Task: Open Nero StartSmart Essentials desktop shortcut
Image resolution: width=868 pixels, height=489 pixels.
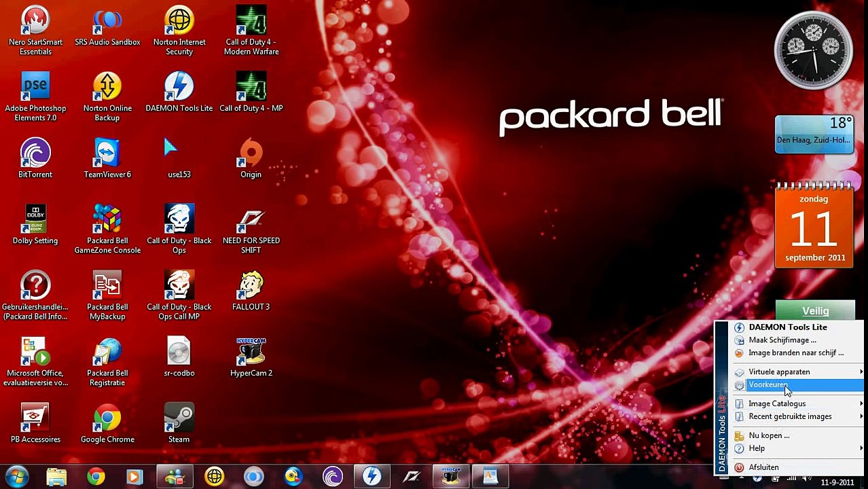Action: pyautogui.click(x=35, y=31)
